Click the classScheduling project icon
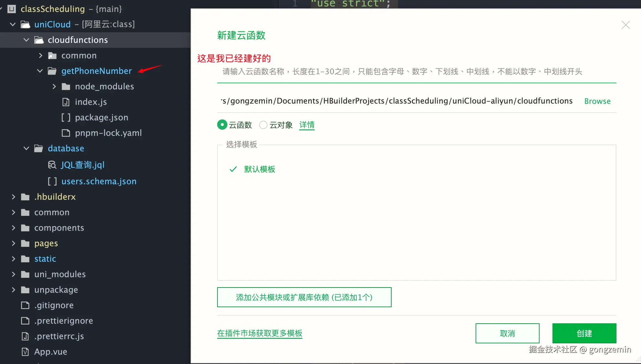The width and height of the screenshot is (641, 364). click(12, 9)
